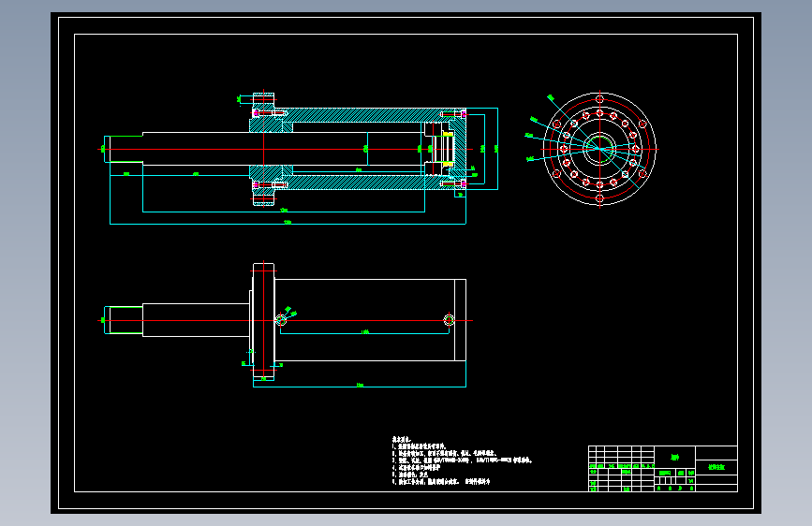812x526 pixels.
Task: Click the rightmost green cell in the title block
Action: tap(716, 467)
